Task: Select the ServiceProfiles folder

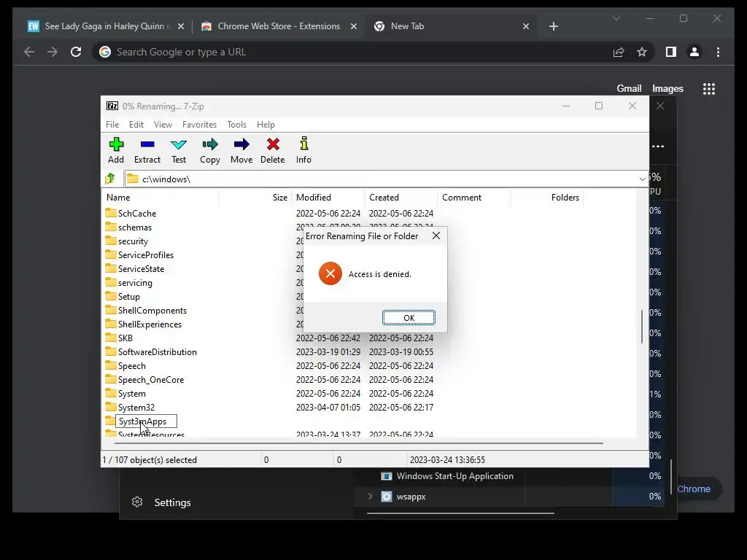Action: coord(146,254)
